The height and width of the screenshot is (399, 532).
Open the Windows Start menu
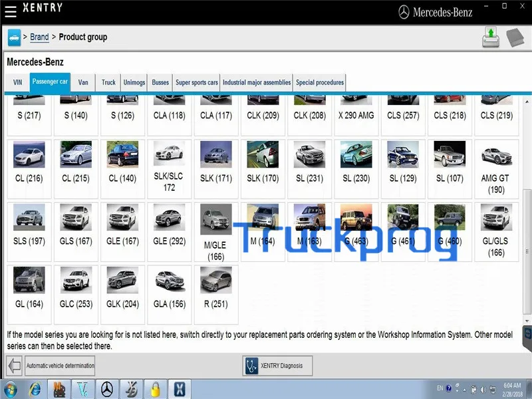point(10,390)
